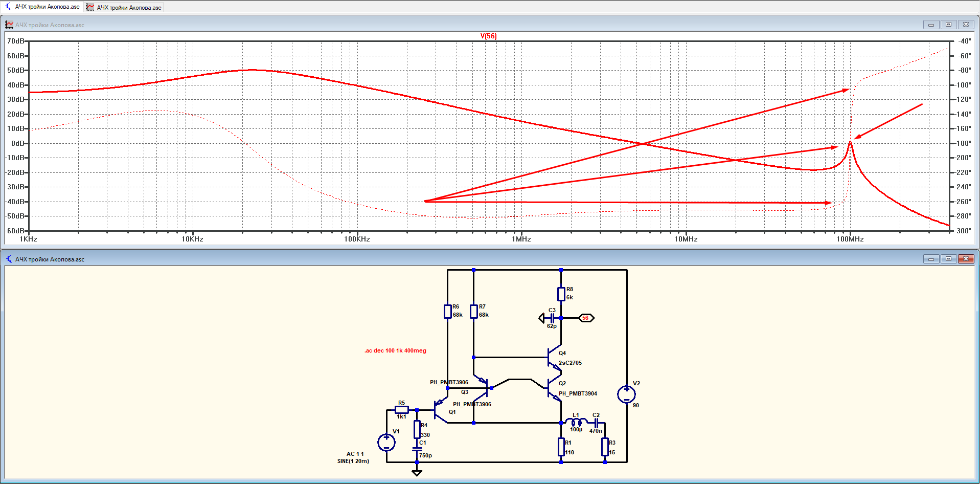Select voltage source V2 symbol
The height and width of the screenshot is (484, 980).
[626, 394]
